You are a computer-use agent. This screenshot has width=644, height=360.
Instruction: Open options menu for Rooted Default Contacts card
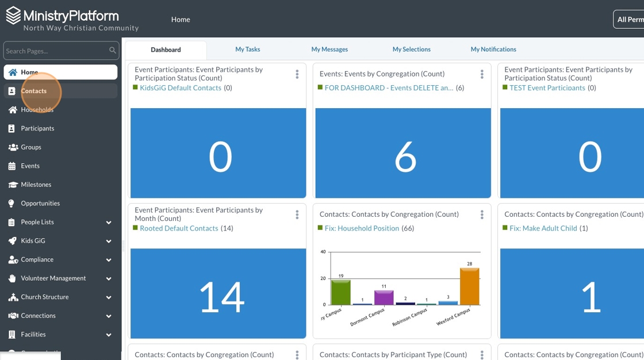point(297,215)
